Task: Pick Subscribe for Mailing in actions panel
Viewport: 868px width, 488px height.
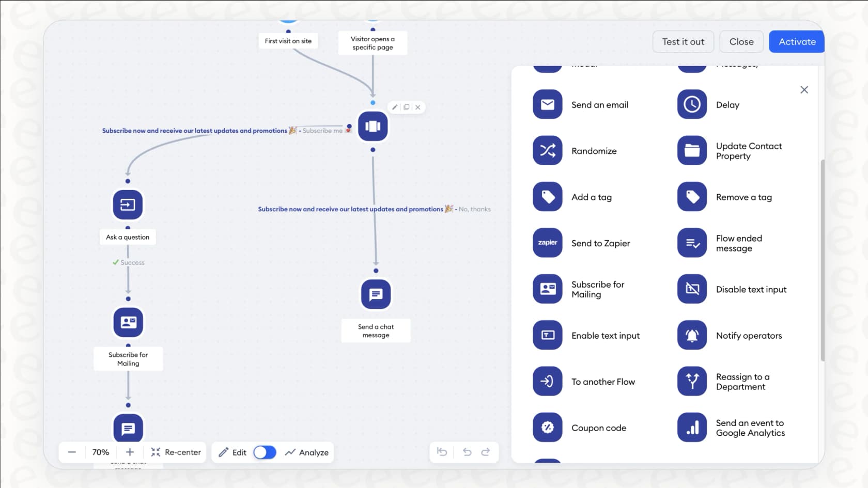Action: coord(547,289)
